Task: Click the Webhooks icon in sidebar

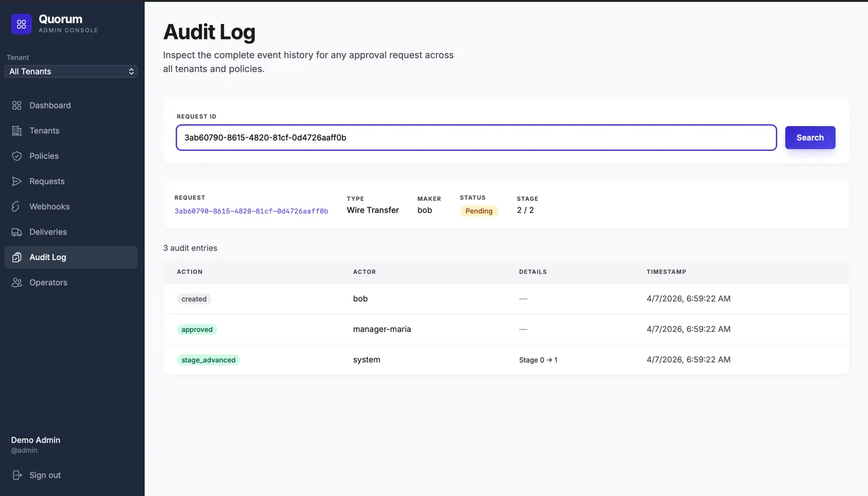Action: [x=17, y=207]
